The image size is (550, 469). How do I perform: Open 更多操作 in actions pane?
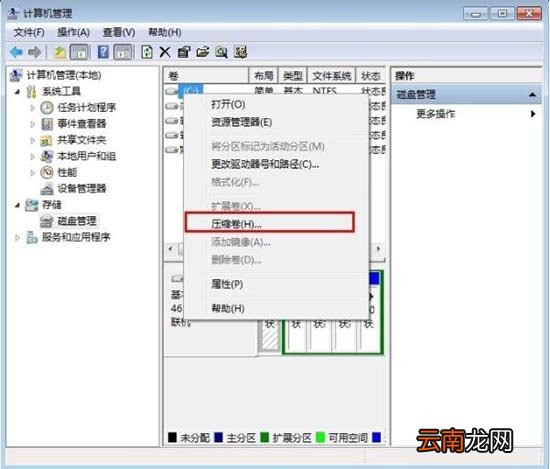click(467, 114)
